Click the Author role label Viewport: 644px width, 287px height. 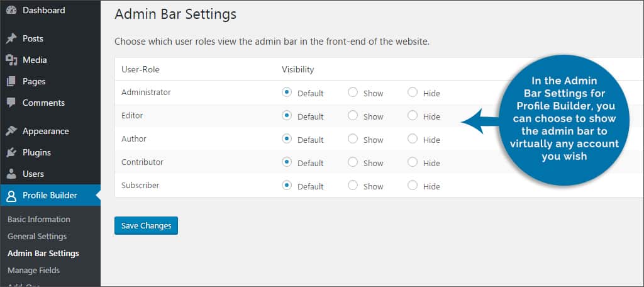134,138
